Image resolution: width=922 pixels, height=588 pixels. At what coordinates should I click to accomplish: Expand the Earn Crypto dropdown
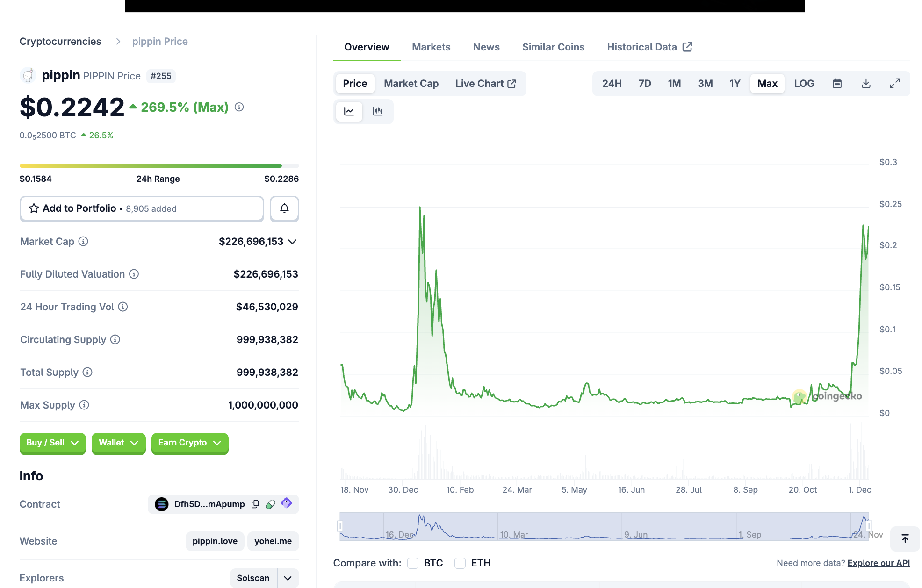[x=189, y=443]
